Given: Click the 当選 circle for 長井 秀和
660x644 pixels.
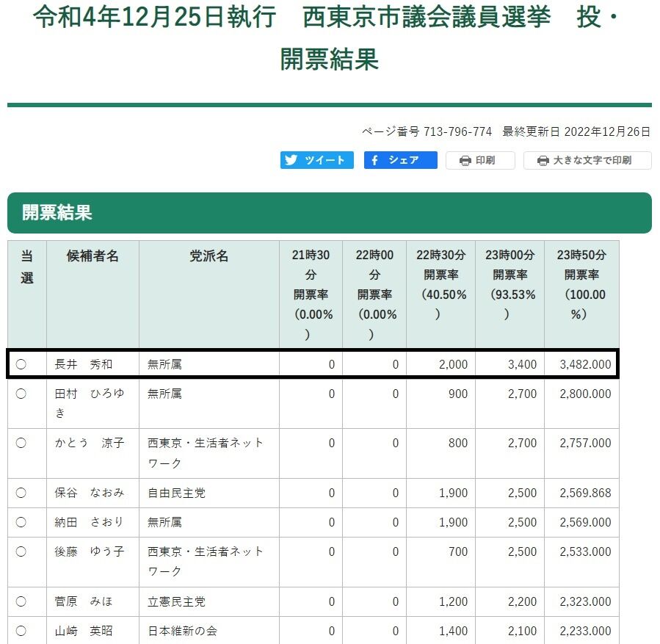Looking at the screenshot, I should [21, 364].
